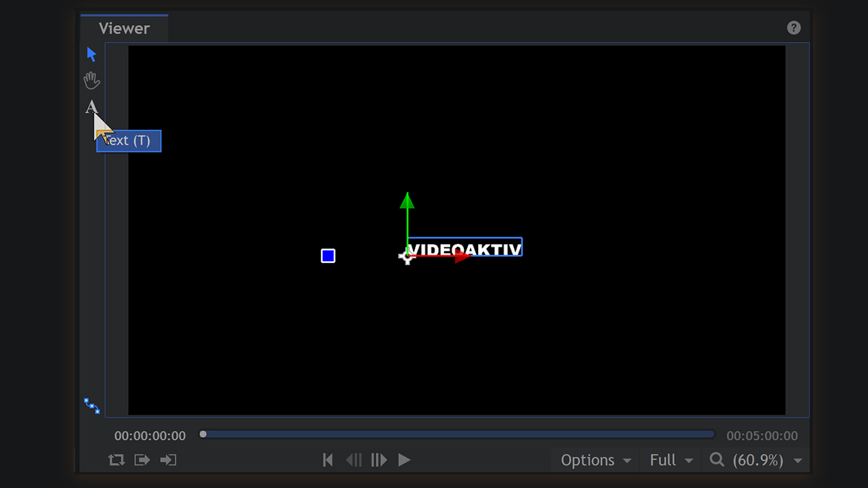The image size is (868, 488).
Task: Open the help question mark icon
Action: [793, 28]
